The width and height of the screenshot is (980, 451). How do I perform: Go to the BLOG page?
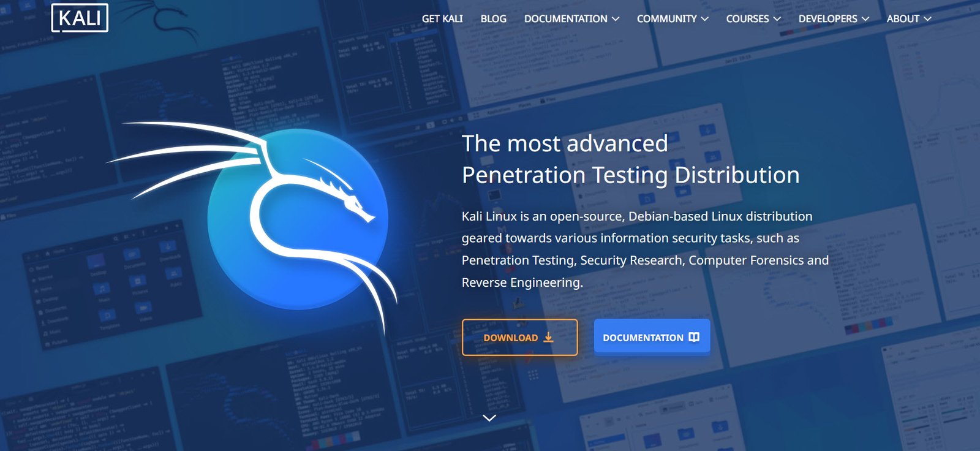click(x=493, y=19)
